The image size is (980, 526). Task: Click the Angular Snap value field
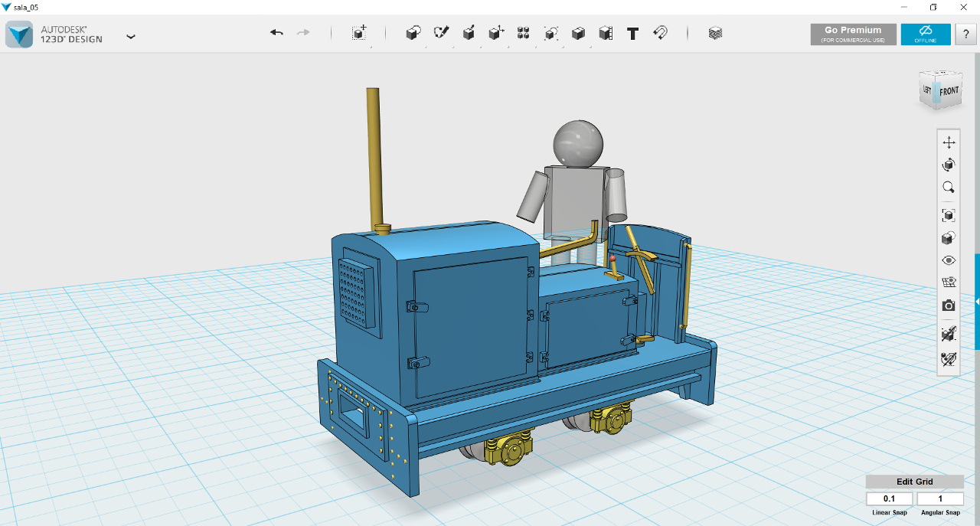point(940,499)
